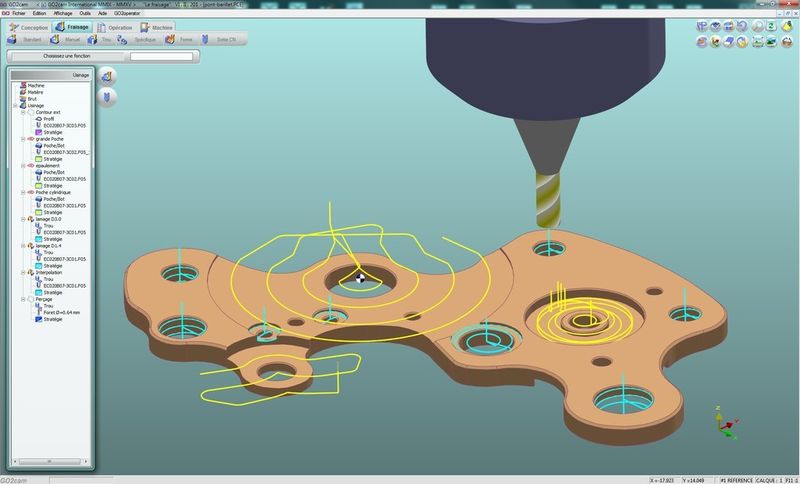Choose the Sortie CN toolbar button

[219, 39]
